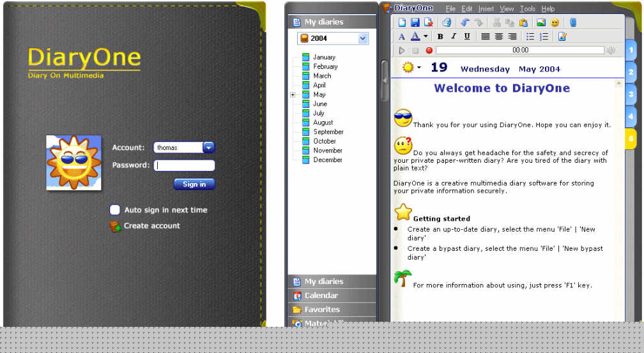Attach a file with the blue paperclip icon
The width and height of the screenshot is (644, 353).
[573, 22]
